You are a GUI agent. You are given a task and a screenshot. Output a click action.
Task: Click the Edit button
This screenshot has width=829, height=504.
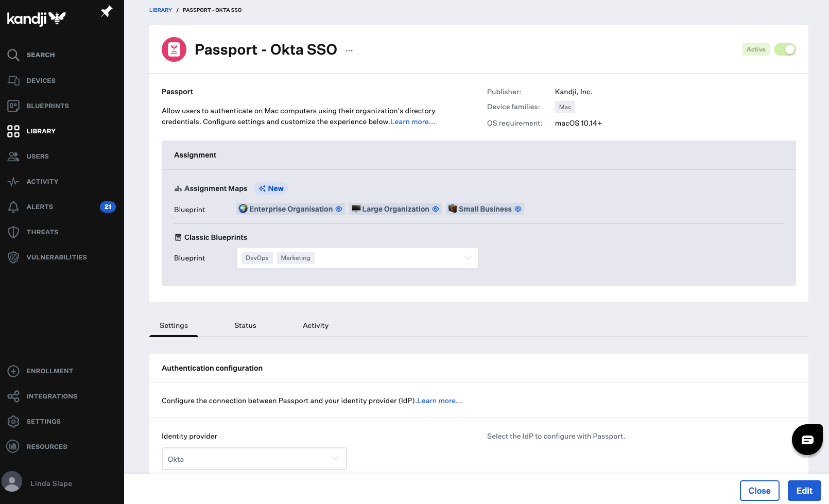click(804, 491)
